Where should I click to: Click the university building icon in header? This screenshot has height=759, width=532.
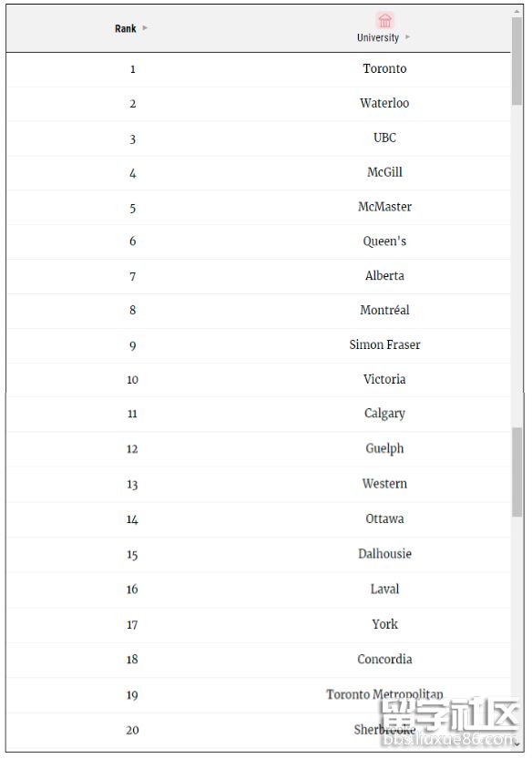click(384, 21)
